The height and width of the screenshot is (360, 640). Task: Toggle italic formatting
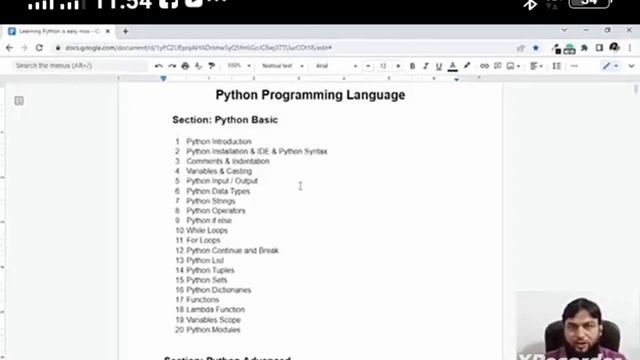coord(425,66)
